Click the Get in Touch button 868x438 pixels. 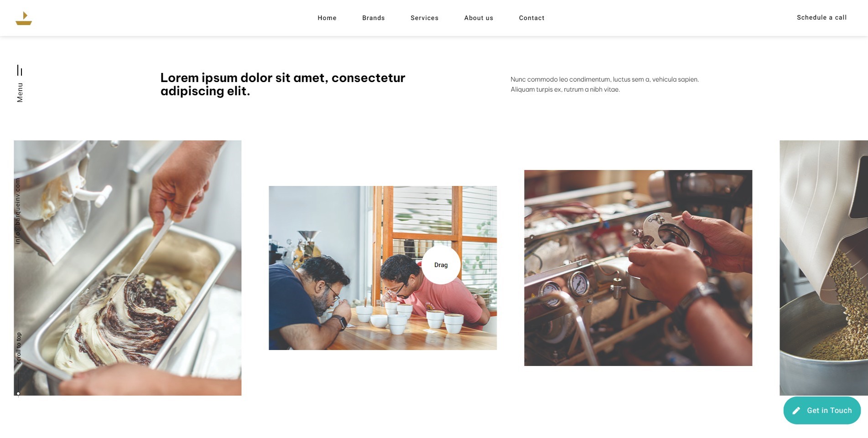pyautogui.click(x=822, y=411)
